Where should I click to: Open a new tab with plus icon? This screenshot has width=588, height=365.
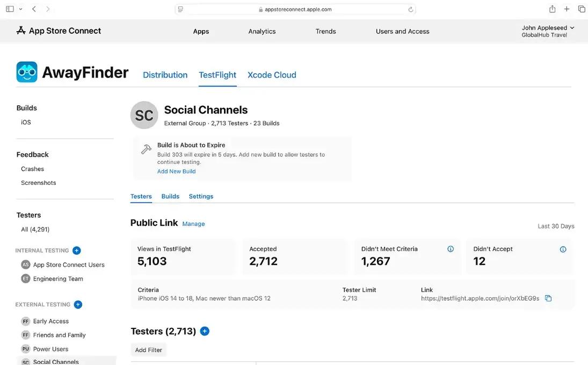[x=567, y=9]
